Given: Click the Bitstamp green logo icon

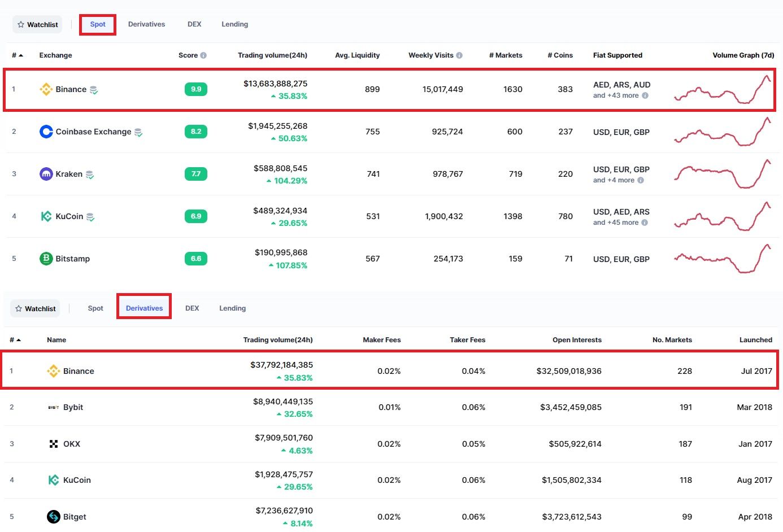Looking at the screenshot, I should pyautogui.click(x=46, y=259).
